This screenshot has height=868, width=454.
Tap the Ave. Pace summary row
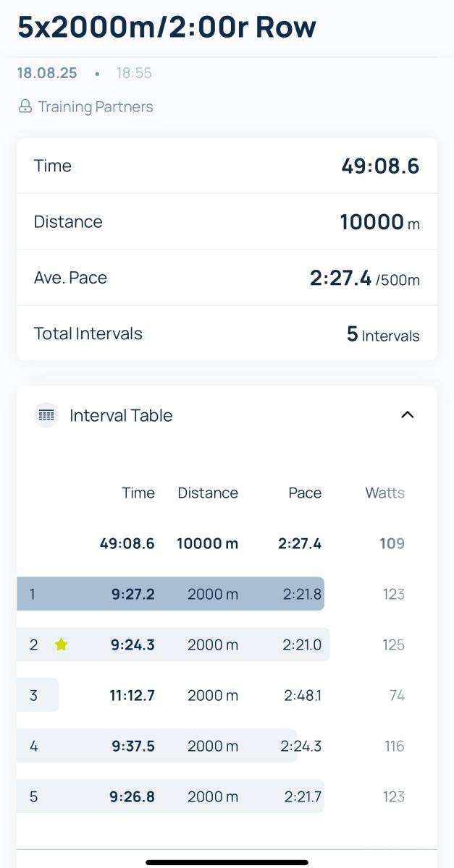[227, 278]
